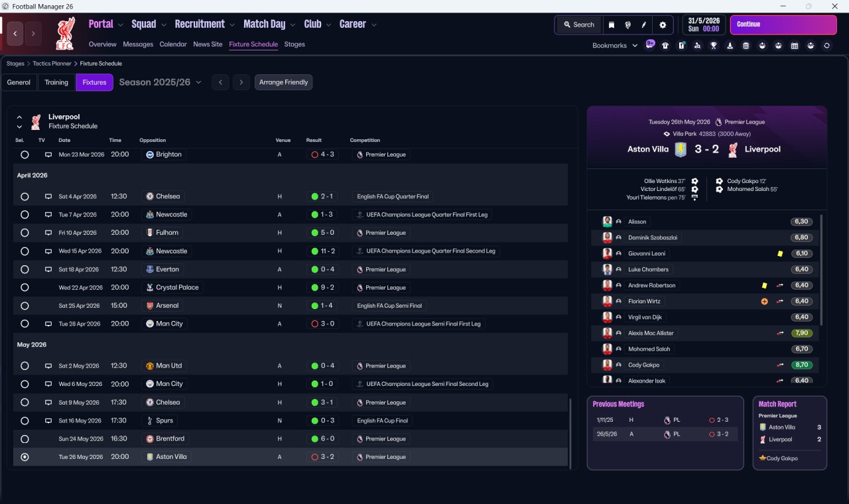Select the Fulham fixture radio button
Viewport: 849px width, 504px height.
pos(25,233)
